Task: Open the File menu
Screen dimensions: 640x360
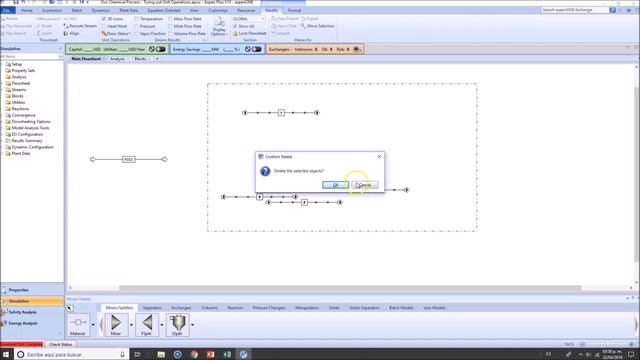Action: (7, 10)
